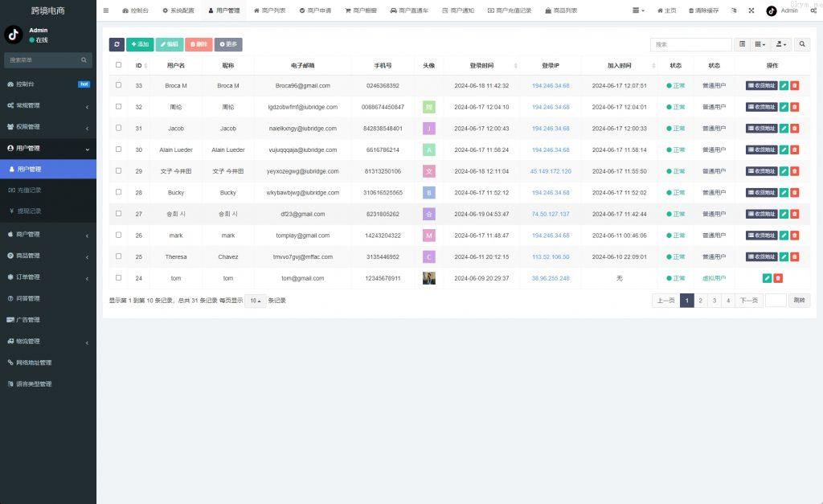Click the red delete icon for Theresa
The width and height of the screenshot is (823, 504).
pos(794,256)
